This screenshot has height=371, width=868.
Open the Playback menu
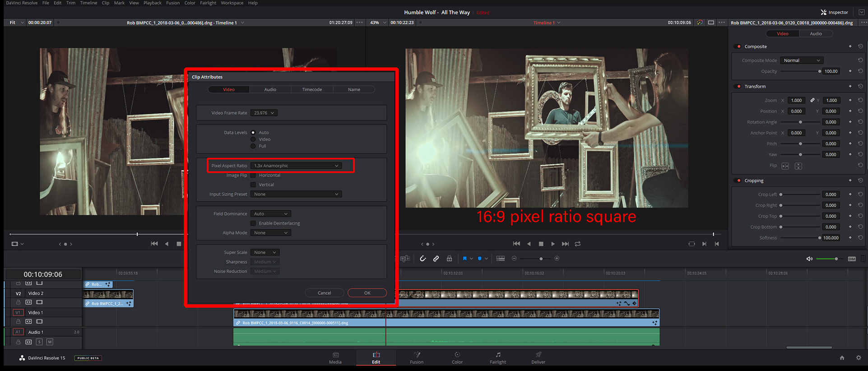[x=152, y=3]
